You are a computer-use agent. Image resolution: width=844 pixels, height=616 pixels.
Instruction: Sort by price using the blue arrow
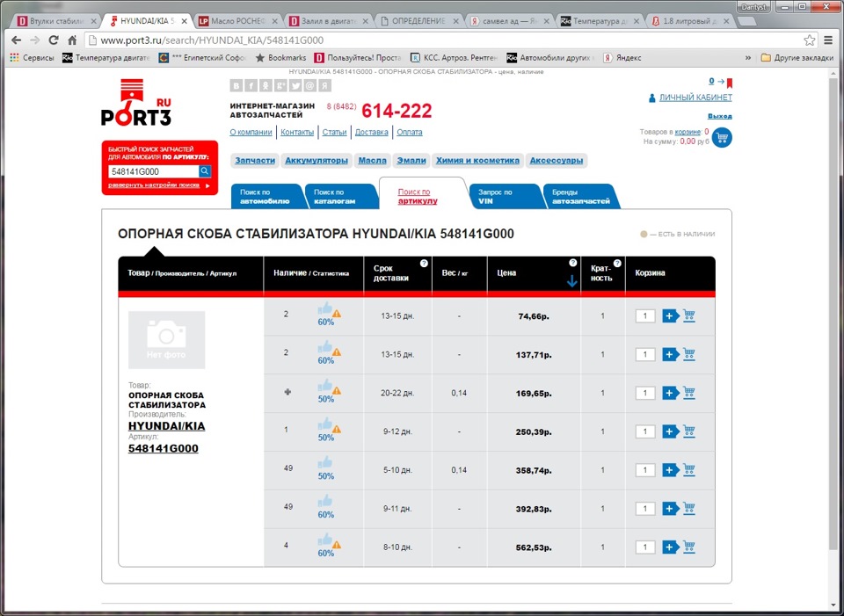click(x=572, y=281)
